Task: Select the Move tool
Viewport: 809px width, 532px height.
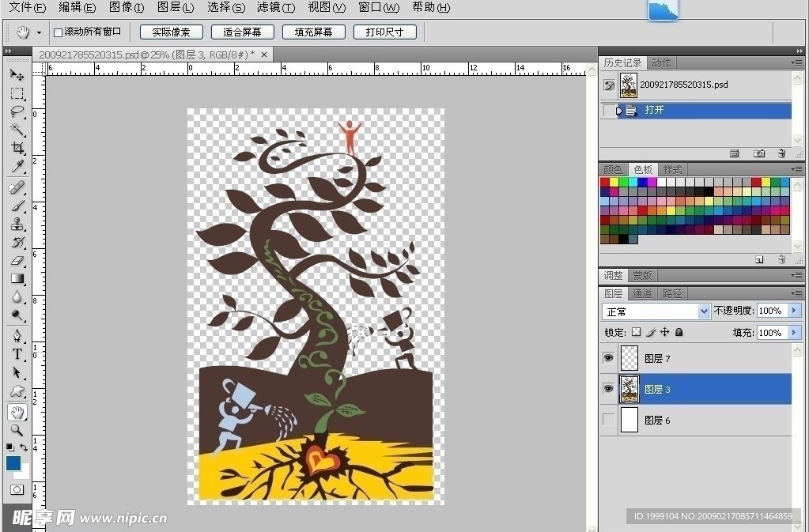Action: (17, 74)
